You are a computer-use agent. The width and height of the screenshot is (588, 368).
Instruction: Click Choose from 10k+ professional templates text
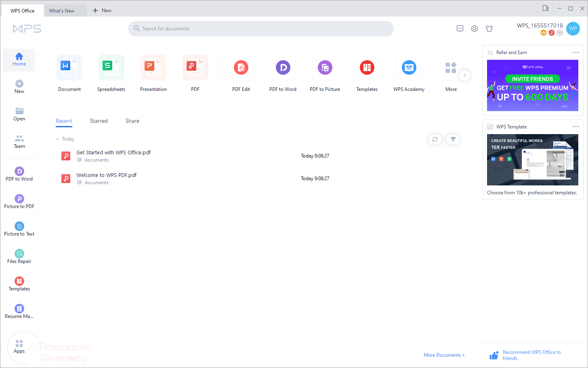pyautogui.click(x=532, y=193)
